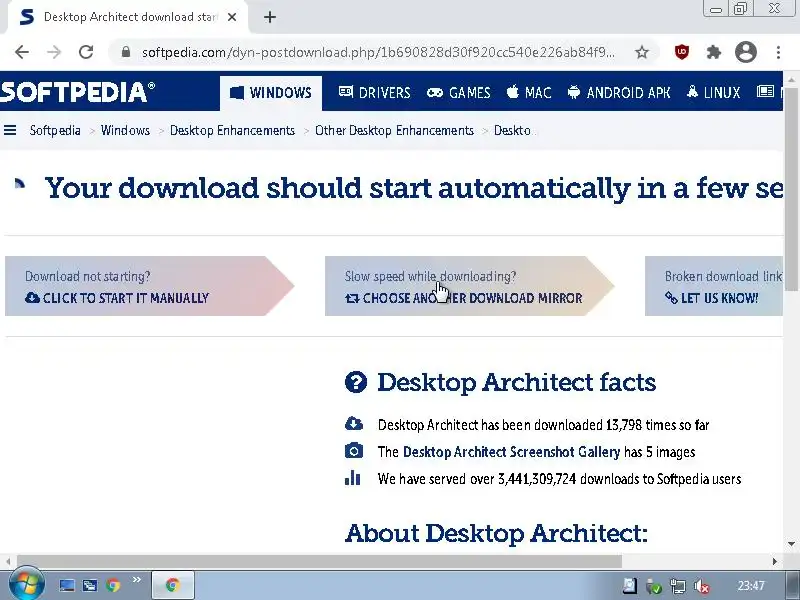
Task: Open the uBlock Origin extension icon
Action: click(x=682, y=52)
